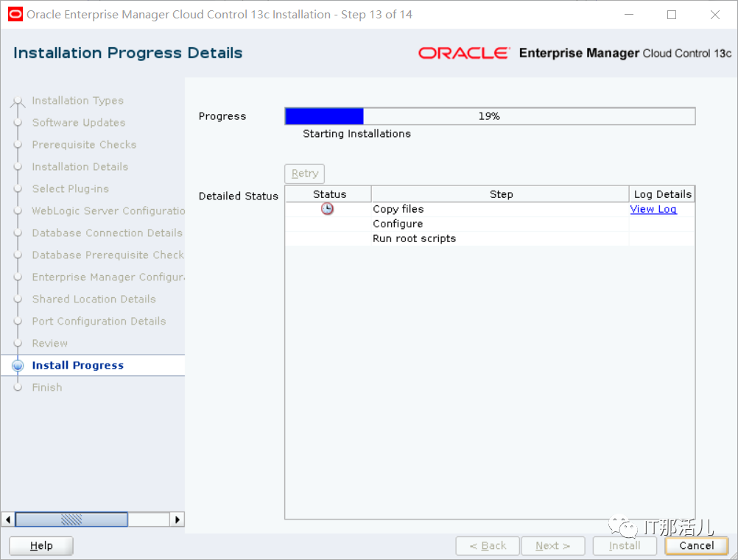Select Database Prerequisite Checks step
The width and height of the screenshot is (738, 560).
point(108,255)
